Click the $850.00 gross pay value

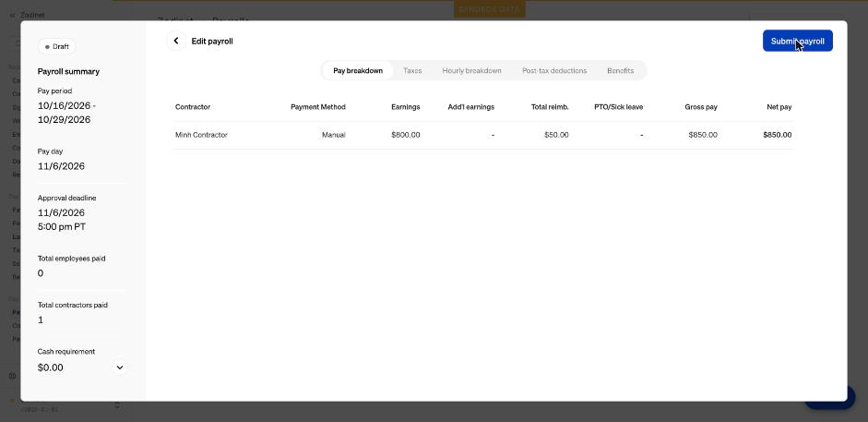(x=703, y=135)
